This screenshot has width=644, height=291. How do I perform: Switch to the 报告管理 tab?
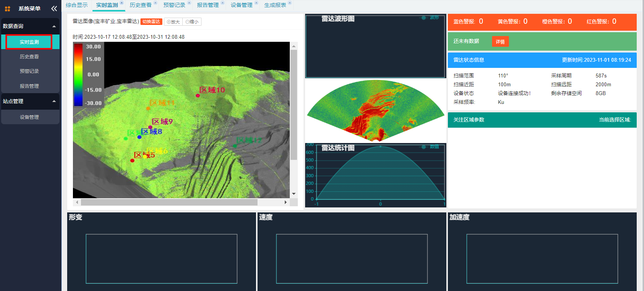[x=208, y=5]
